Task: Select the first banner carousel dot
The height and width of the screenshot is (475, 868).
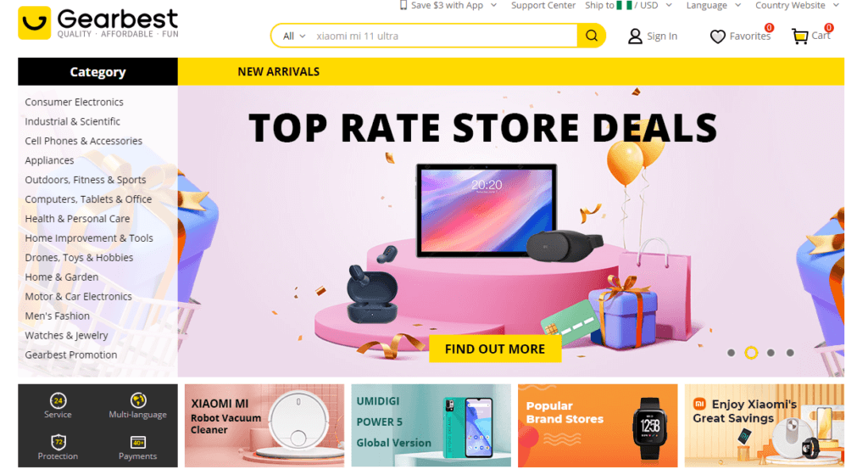Action: tap(731, 353)
